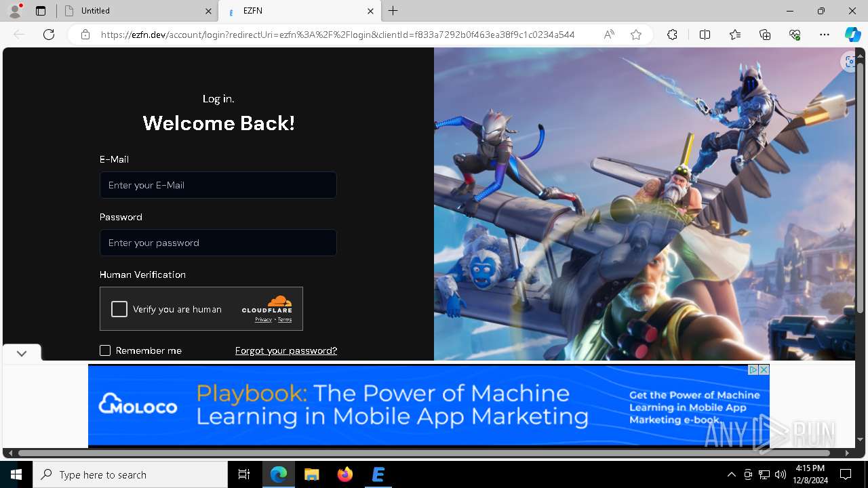Click the E-Mail input field

pyautogui.click(x=218, y=185)
